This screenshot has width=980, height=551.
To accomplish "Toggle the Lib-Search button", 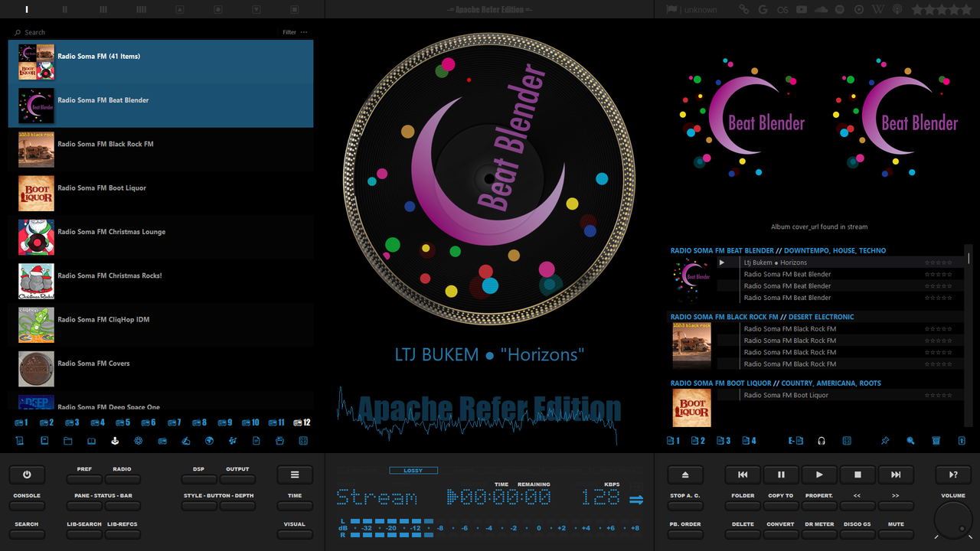I will tap(84, 533).
